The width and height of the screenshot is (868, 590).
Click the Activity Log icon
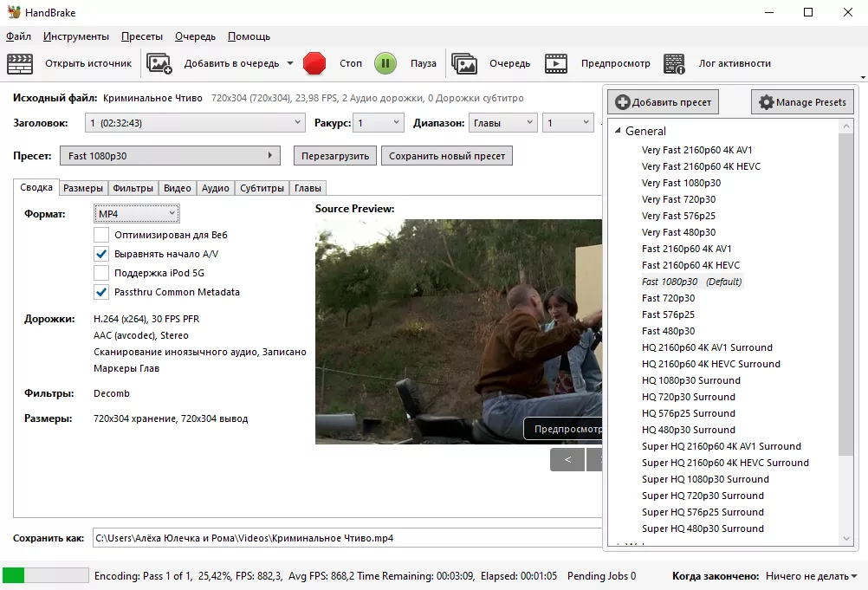(674, 63)
